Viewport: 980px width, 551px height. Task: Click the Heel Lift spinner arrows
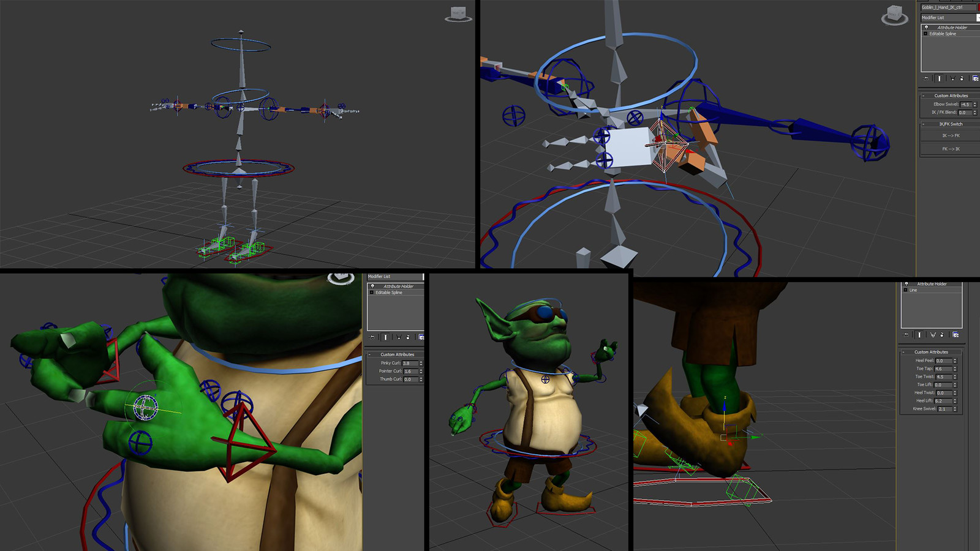point(955,401)
